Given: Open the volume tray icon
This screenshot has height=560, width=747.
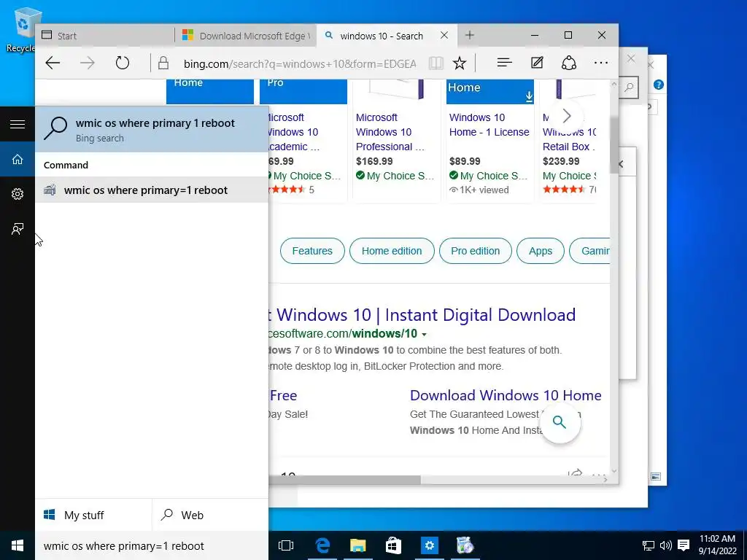Looking at the screenshot, I should pos(665,545).
